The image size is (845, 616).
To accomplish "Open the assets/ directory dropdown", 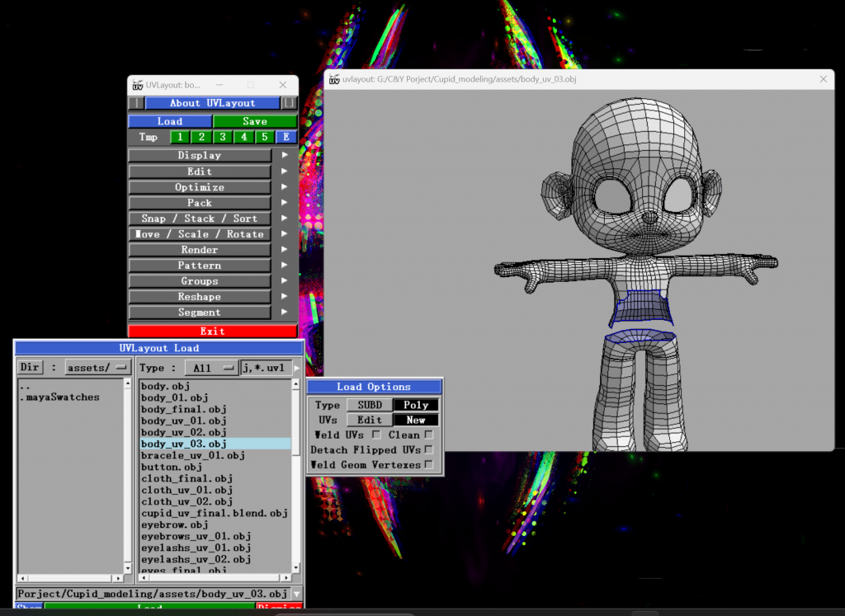I will pyautogui.click(x=97, y=367).
